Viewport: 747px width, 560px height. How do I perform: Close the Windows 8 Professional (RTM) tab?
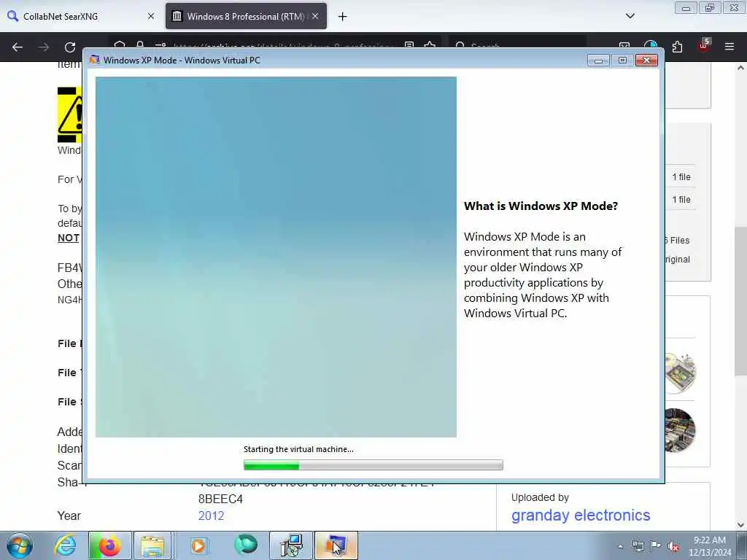[315, 16]
